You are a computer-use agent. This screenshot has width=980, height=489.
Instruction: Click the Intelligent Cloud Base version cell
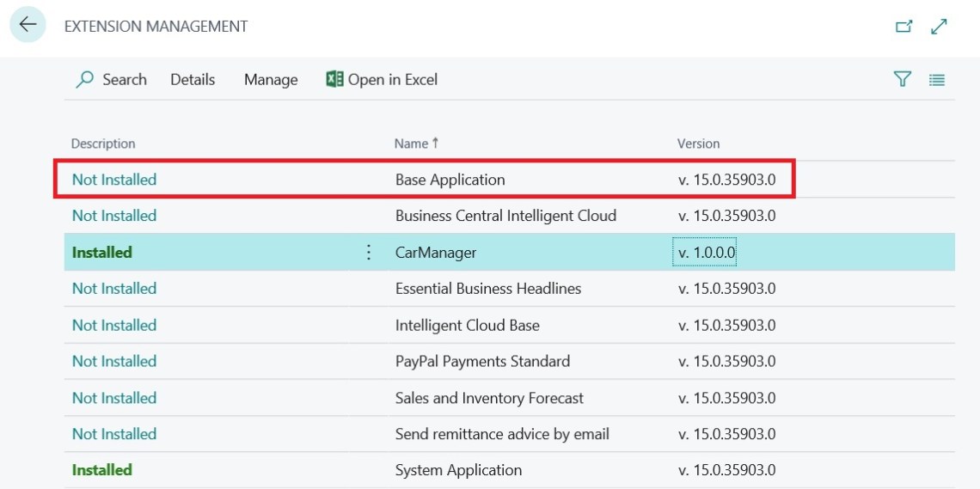point(727,326)
